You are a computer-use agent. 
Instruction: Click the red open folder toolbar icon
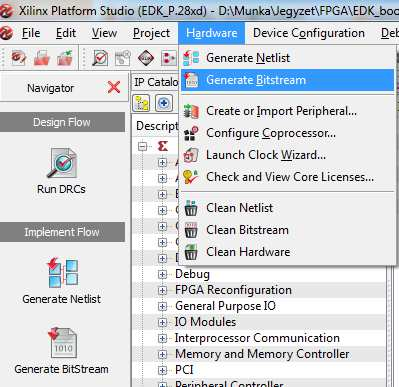point(42,58)
